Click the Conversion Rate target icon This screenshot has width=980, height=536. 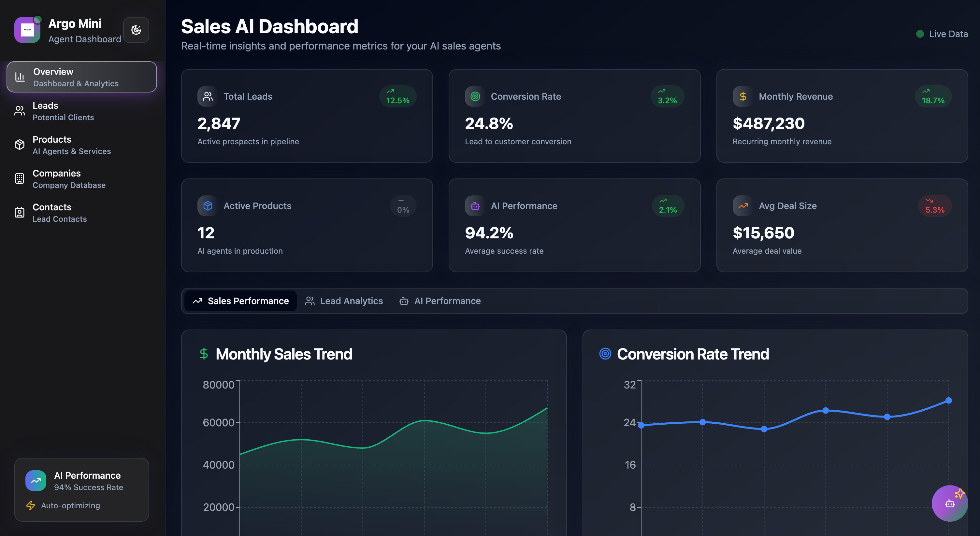(x=474, y=96)
